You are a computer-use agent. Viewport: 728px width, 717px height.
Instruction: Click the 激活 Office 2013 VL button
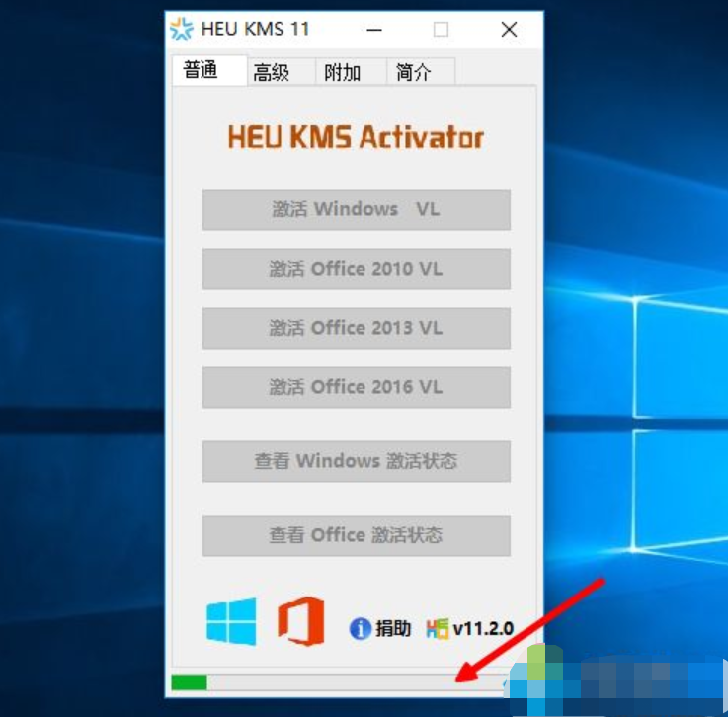[357, 328]
